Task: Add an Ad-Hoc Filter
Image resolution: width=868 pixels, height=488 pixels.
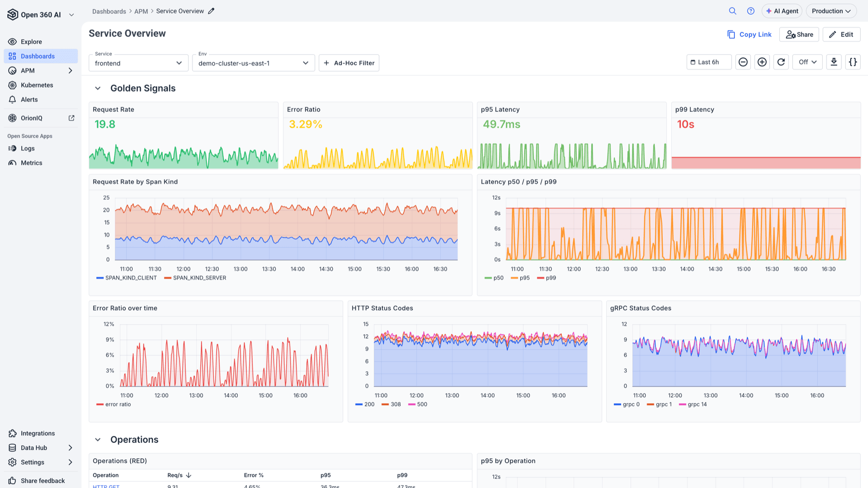Action: click(x=349, y=63)
